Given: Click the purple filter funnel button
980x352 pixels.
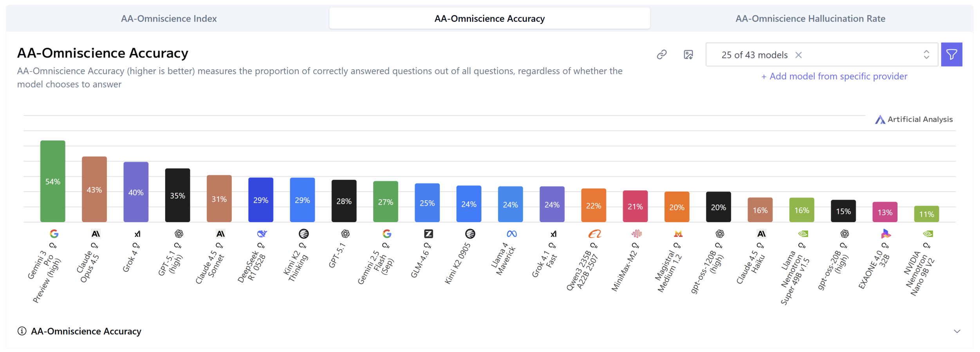Looking at the screenshot, I should coord(951,54).
